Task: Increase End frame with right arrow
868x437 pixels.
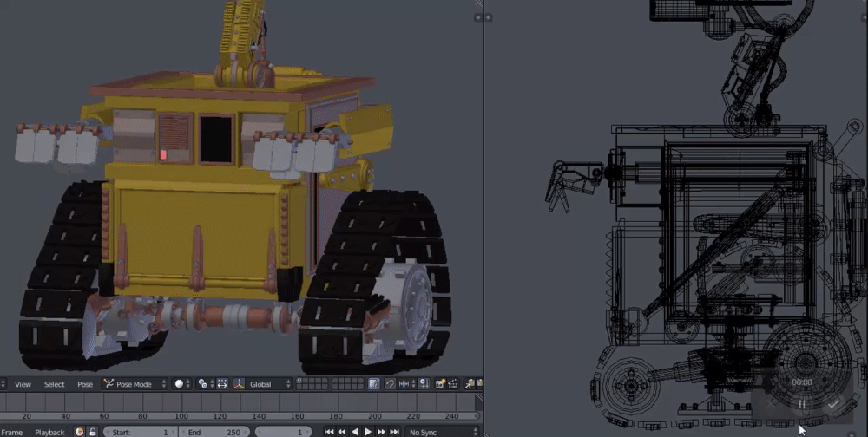Action: (247, 432)
